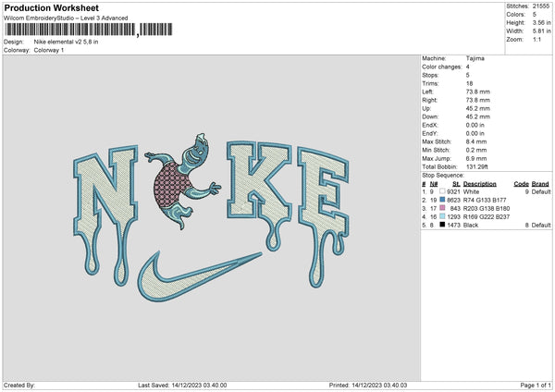Click thread code 1473 in row 5
Image resolution: width=555 pixels, height=392 pixels.
click(453, 225)
